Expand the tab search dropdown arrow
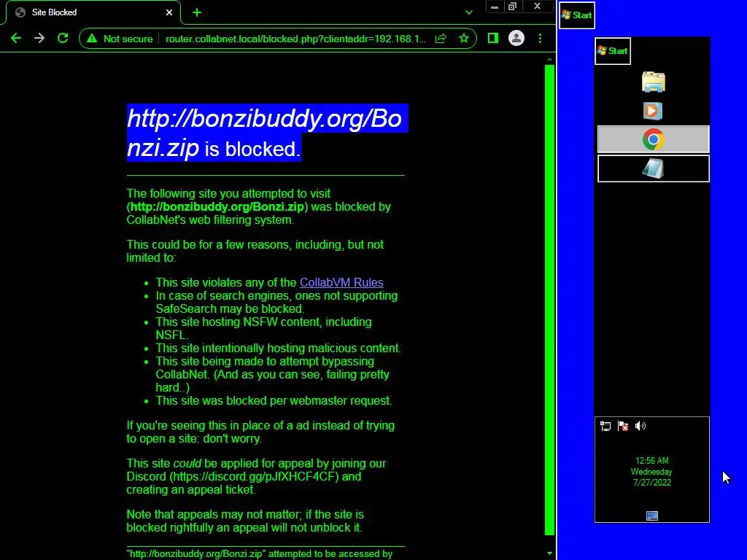Image resolution: width=747 pixels, height=560 pixels. tap(469, 12)
